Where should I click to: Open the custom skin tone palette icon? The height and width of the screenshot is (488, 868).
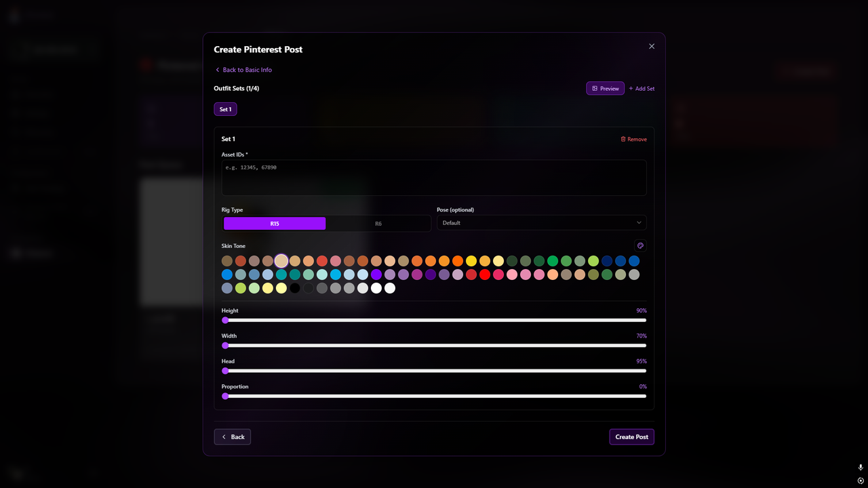640,245
